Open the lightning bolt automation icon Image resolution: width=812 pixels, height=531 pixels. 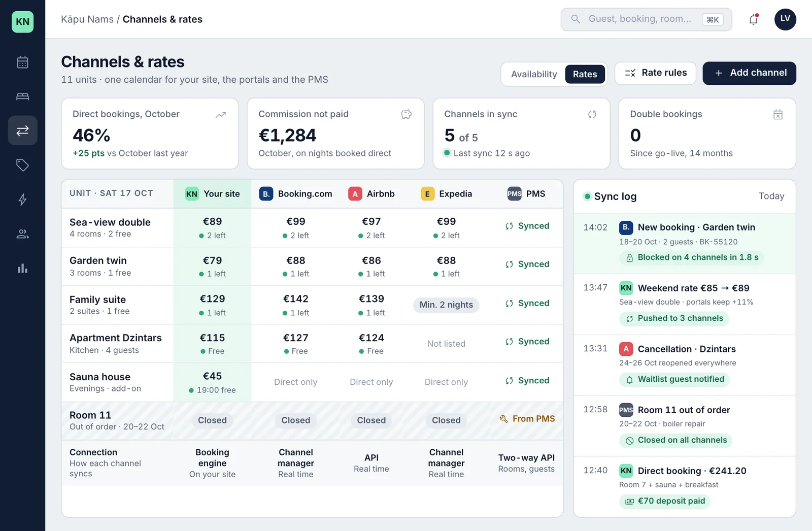(22, 200)
